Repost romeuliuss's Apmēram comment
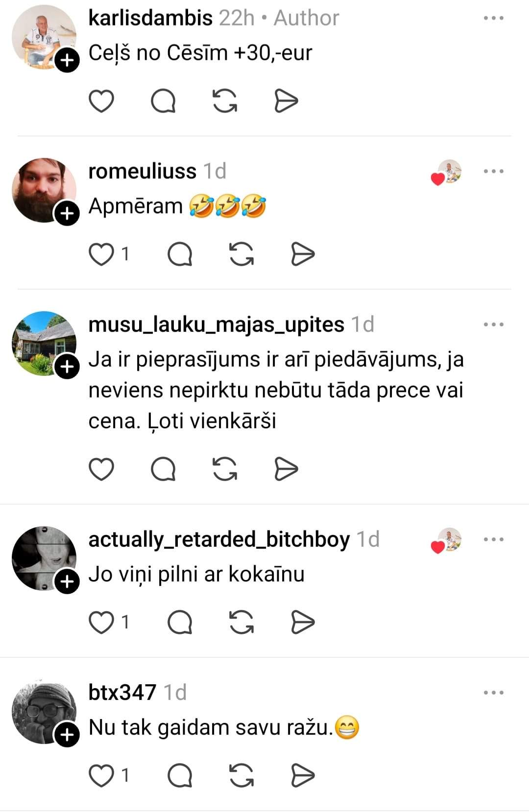The image size is (529, 812). tap(241, 254)
